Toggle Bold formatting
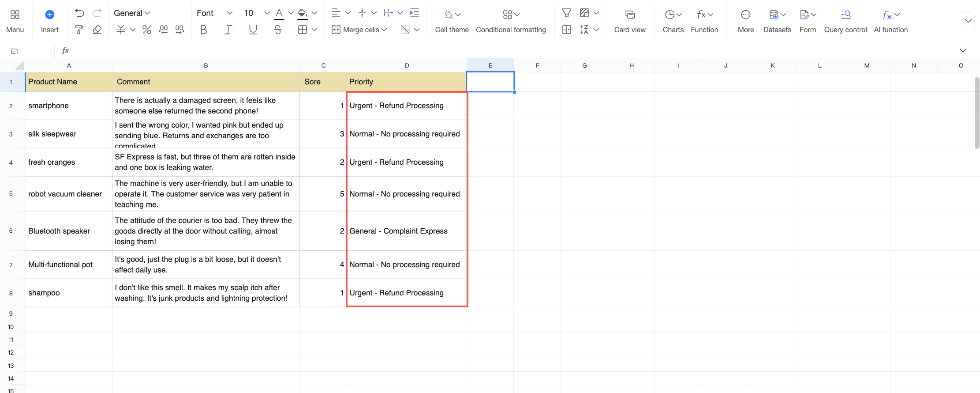This screenshot has width=980, height=393. pyautogui.click(x=203, y=30)
